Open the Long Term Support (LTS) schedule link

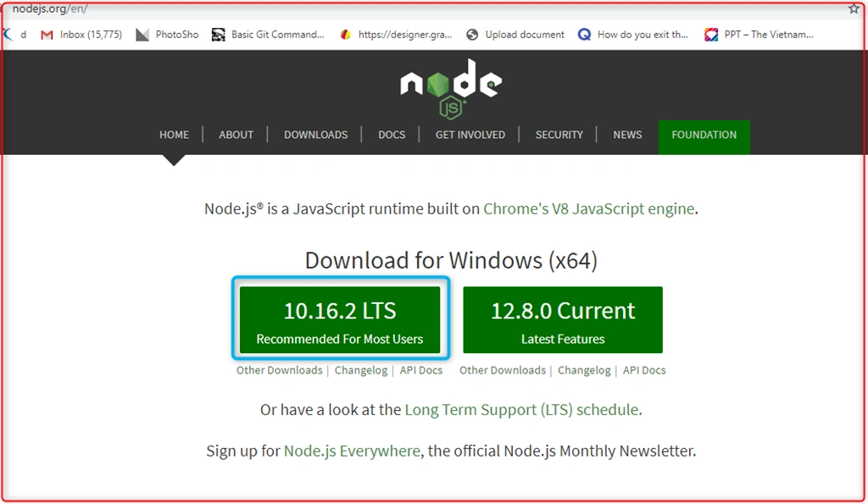click(x=522, y=410)
